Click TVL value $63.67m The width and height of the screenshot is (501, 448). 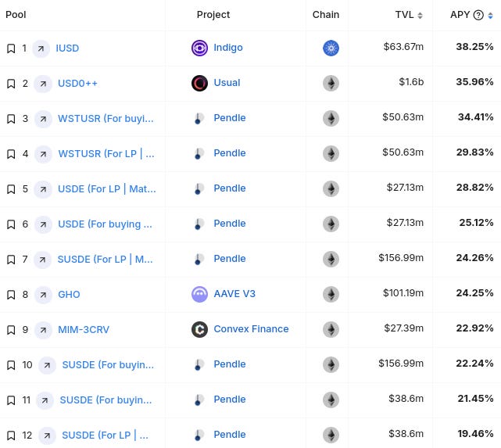pos(403,47)
